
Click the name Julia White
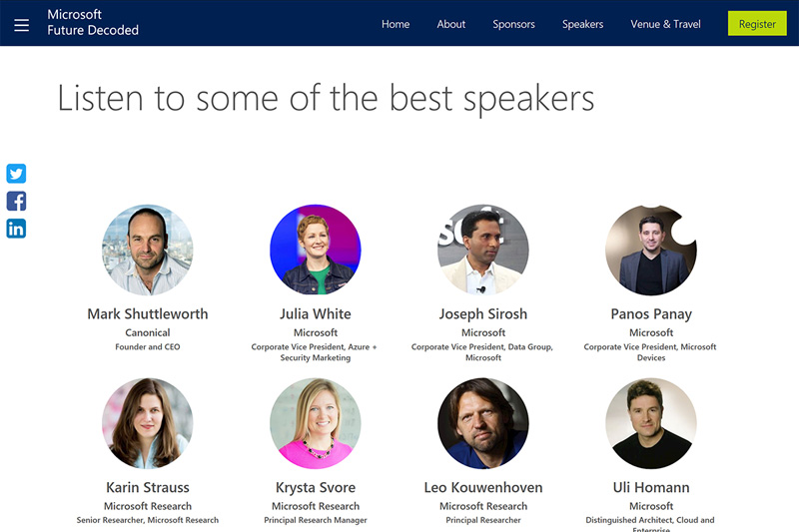pos(316,313)
